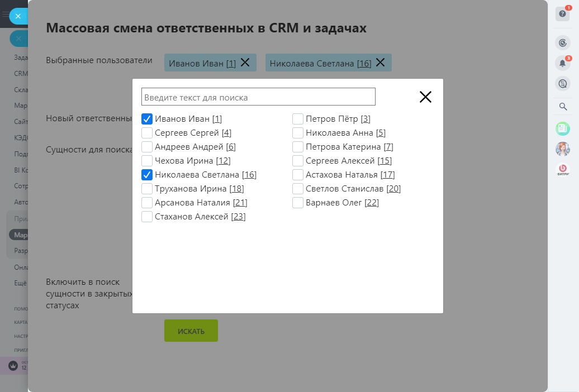Remove Иванов Иван from selected users
Screen dimensions: 579x392
pos(245,63)
